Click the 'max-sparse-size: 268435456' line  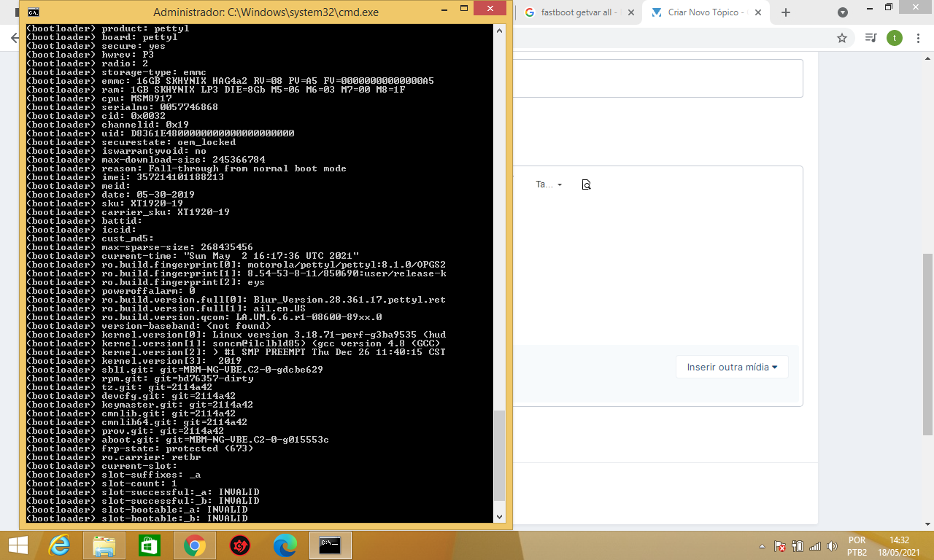[139, 247]
